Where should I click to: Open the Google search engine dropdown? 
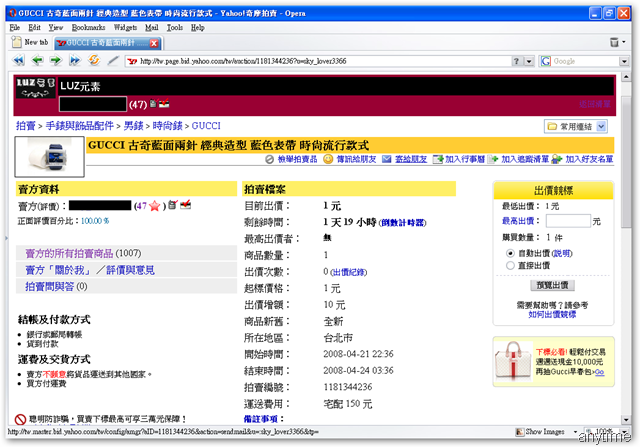[x=624, y=61]
